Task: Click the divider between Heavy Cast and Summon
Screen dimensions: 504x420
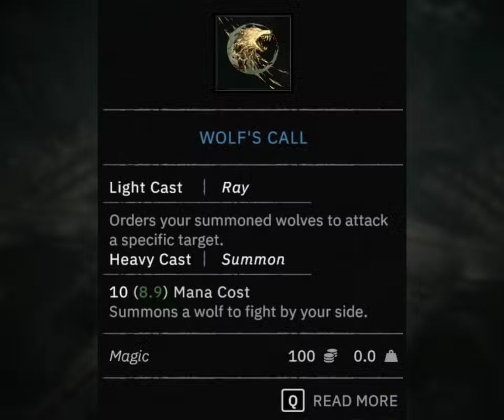Action: coord(204,259)
